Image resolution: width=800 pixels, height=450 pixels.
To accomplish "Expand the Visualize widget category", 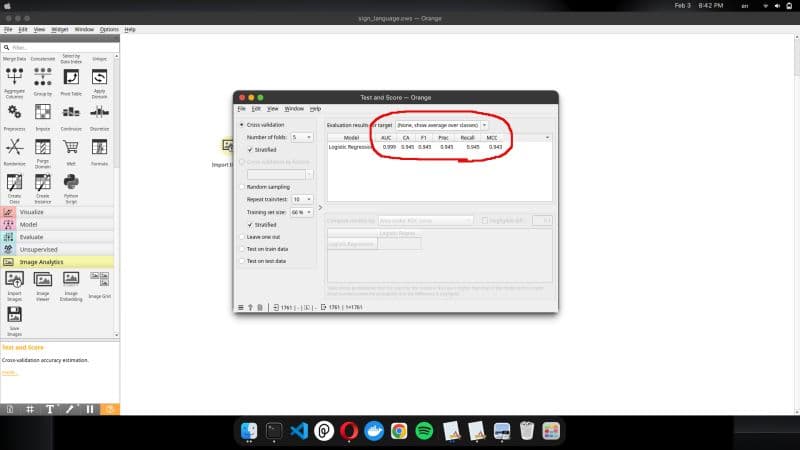I will [57, 212].
